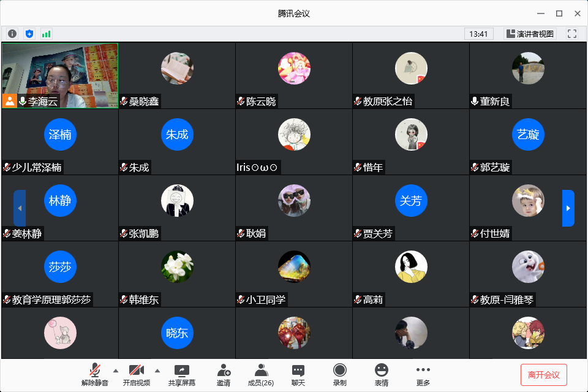This screenshot has width=588, height=392.
Task: Start recording the meeting (录制)
Action: click(x=339, y=375)
